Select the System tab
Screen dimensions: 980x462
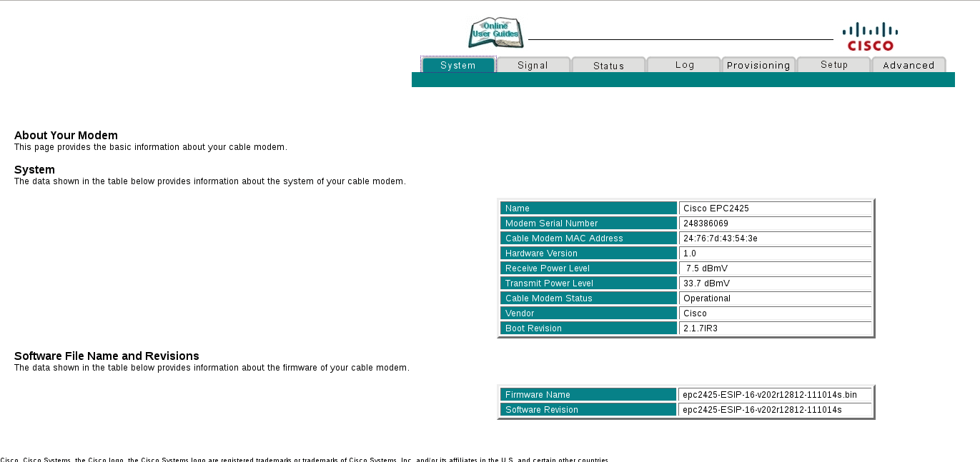pyautogui.click(x=458, y=65)
